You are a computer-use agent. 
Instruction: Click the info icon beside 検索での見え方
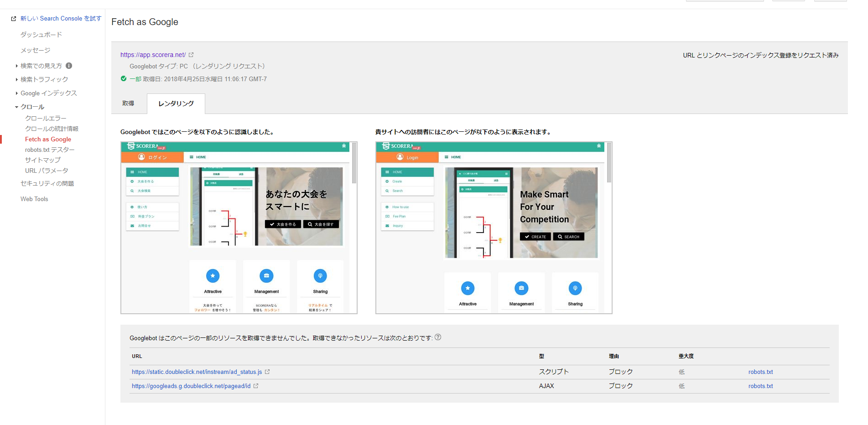coord(69,65)
